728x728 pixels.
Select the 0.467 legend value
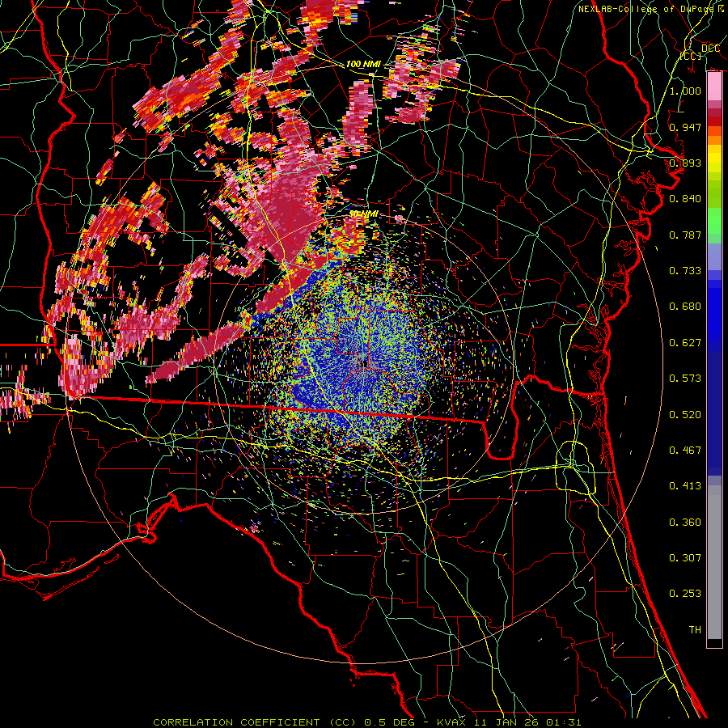685,451
